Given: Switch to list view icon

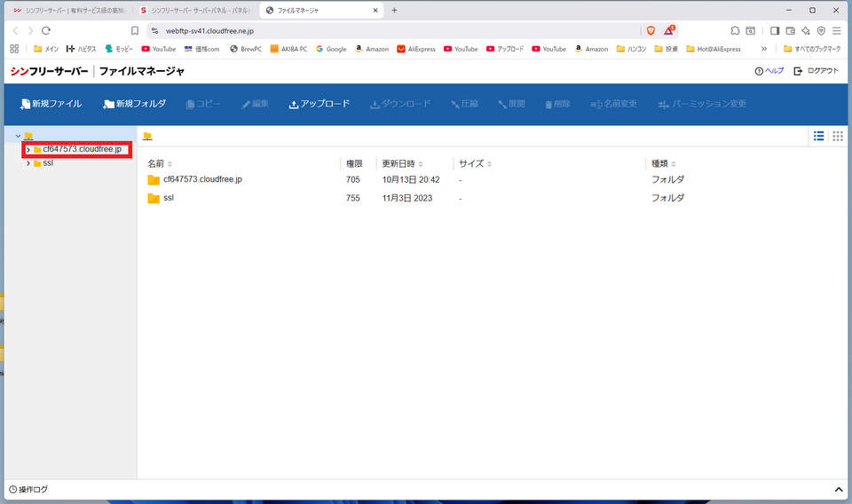Looking at the screenshot, I should click(818, 136).
